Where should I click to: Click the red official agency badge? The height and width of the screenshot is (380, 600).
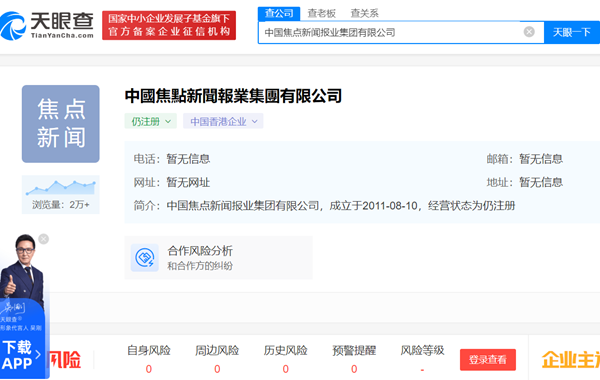(169, 25)
